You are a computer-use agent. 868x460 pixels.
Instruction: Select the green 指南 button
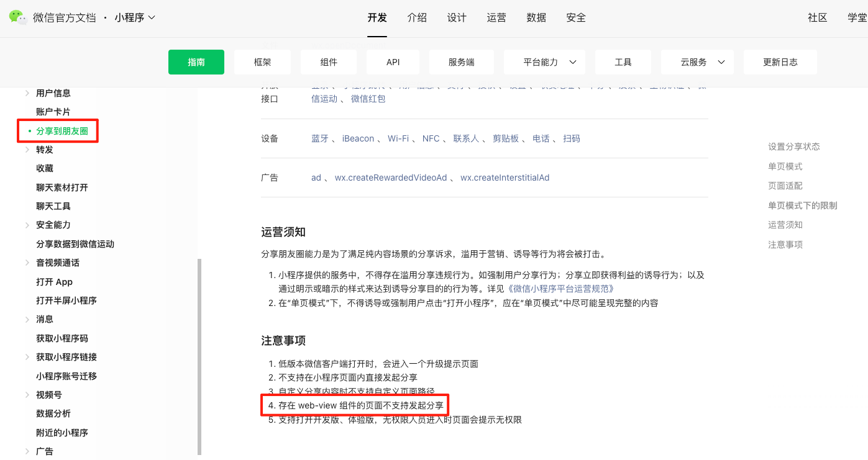196,62
